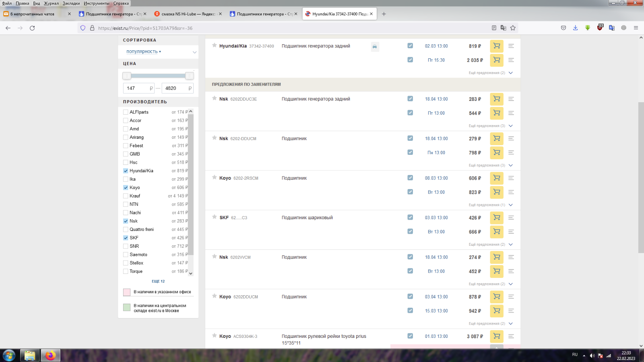Expand more offers (2) under Koyo 6202DDUCM
The width and height of the screenshot is (644, 362).
coord(491,324)
